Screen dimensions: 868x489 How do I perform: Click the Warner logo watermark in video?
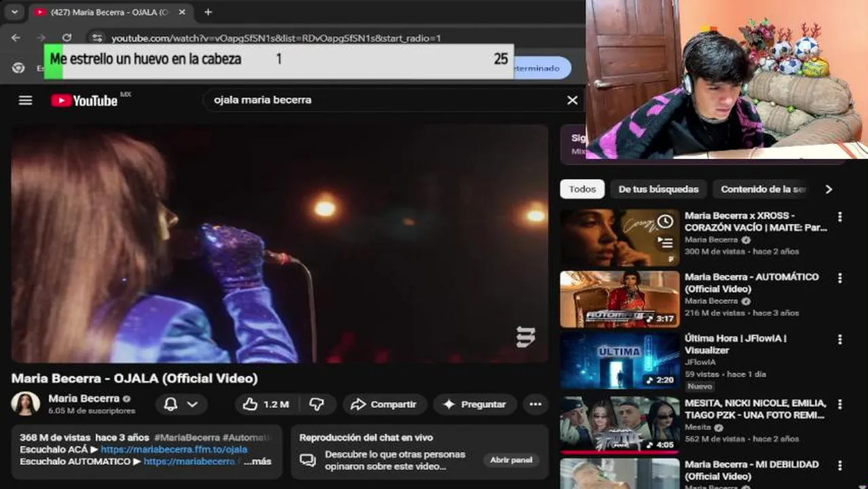point(526,337)
